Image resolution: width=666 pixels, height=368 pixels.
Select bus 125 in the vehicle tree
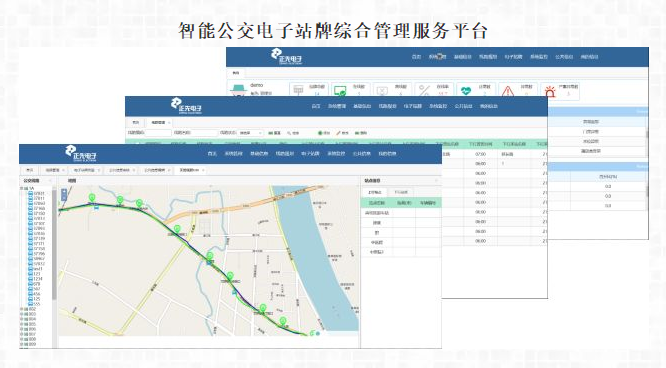[34, 299]
